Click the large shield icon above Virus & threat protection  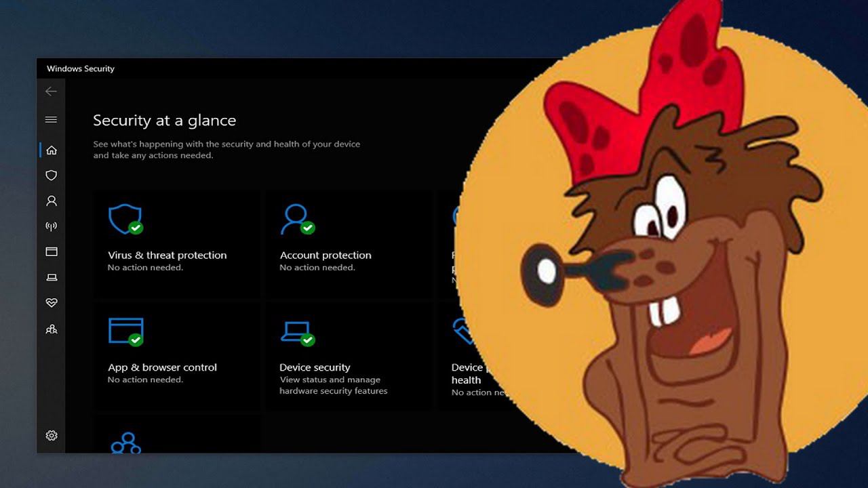tap(125, 220)
